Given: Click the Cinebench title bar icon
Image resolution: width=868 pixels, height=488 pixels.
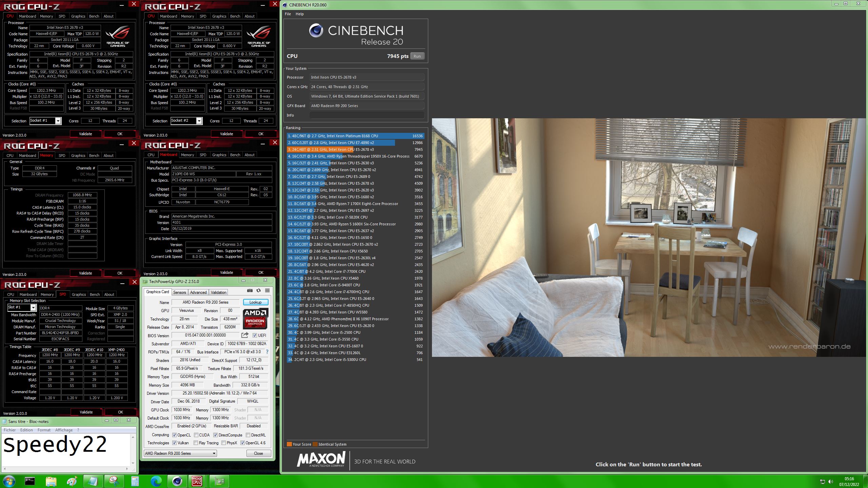Looking at the screenshot, I should (x=285, y=5).
